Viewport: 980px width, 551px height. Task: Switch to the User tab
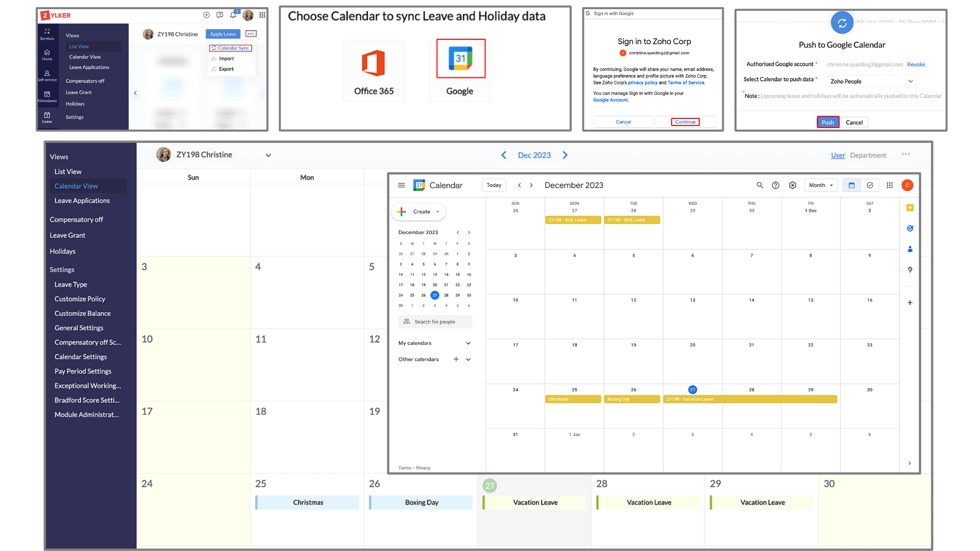(838, 155)
